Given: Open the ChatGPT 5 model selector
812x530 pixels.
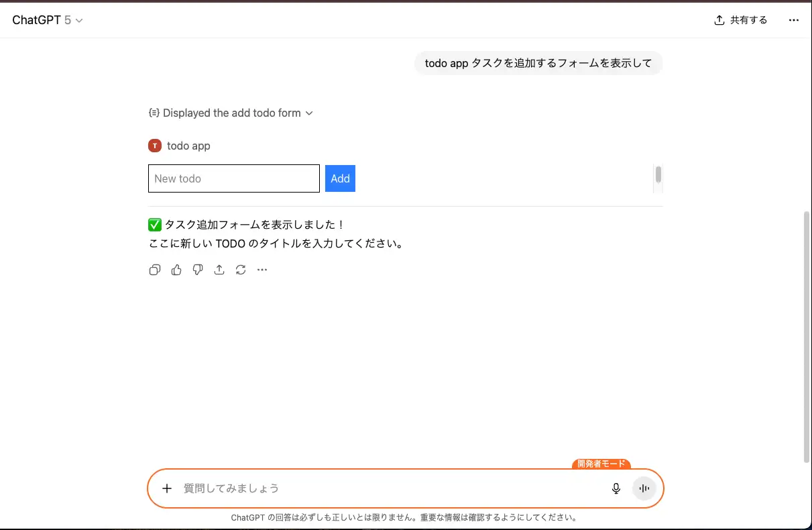Looking at the screenshot, I should 48,20.
